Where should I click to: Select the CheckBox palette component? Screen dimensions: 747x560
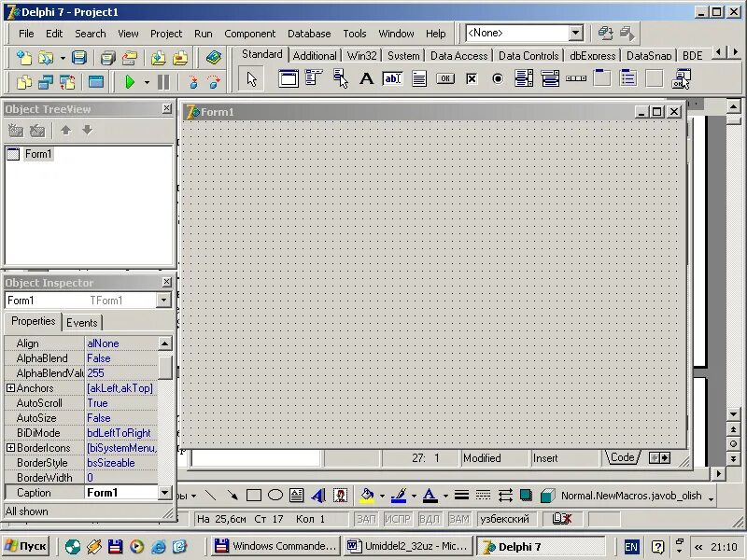coord(472,78)
